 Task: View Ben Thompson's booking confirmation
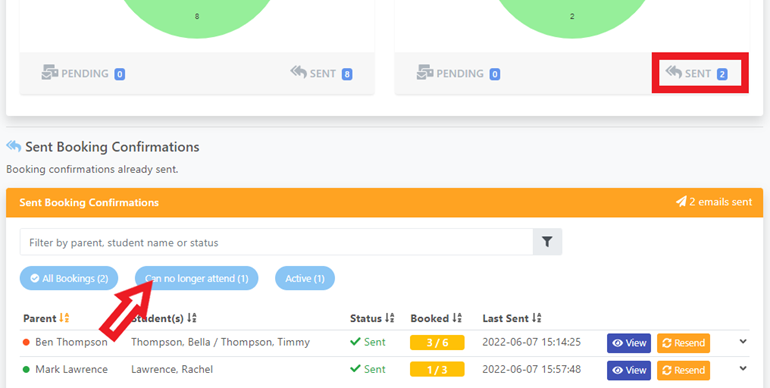click(x=629, y=343)
